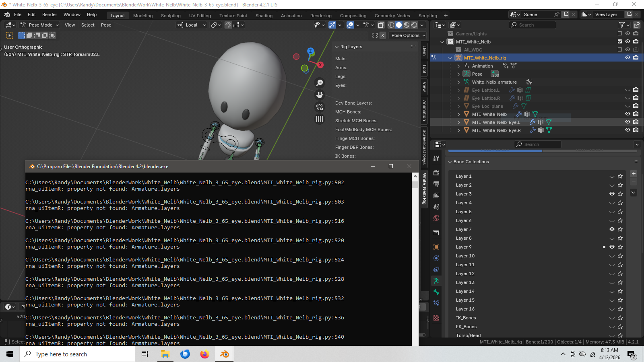The height and width of the screenshot is (362, 644).
Task: Select MTI_White_Nelb_Eye.L in outliner
Action: [496, 122]
